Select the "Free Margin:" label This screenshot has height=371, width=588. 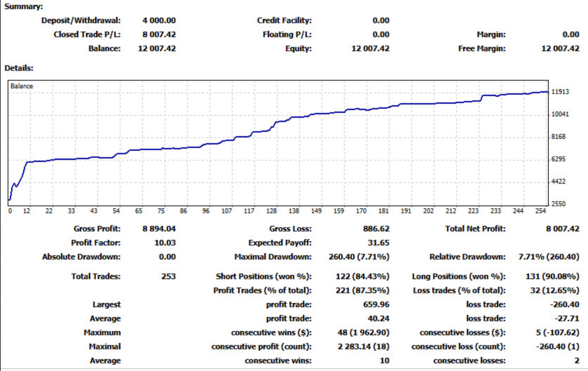(482, 48)
